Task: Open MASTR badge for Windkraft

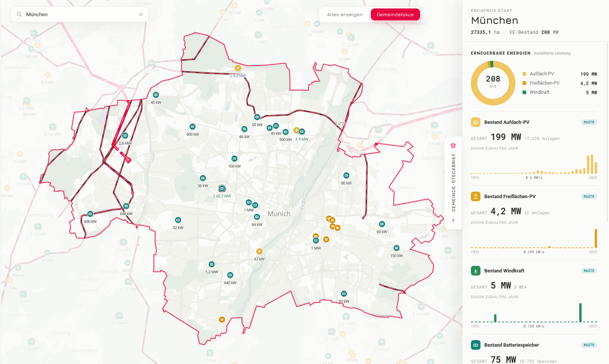Action: pos(589,271)
